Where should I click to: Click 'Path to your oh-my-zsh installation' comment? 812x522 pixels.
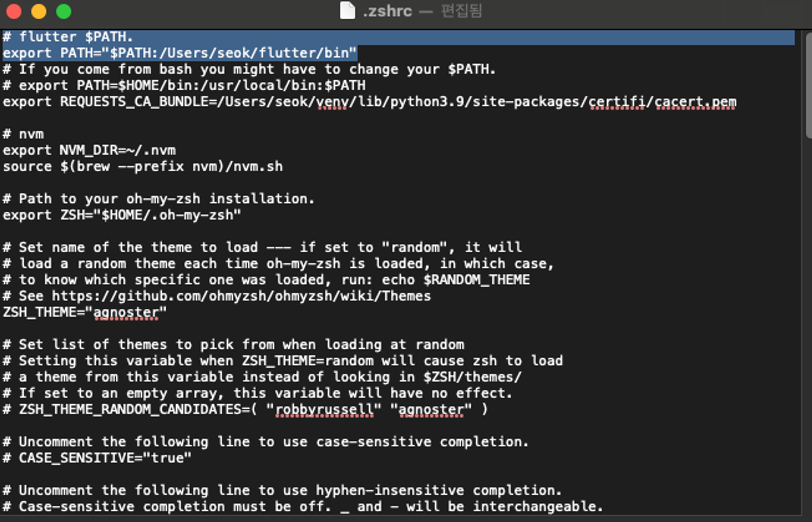(159, 199)
